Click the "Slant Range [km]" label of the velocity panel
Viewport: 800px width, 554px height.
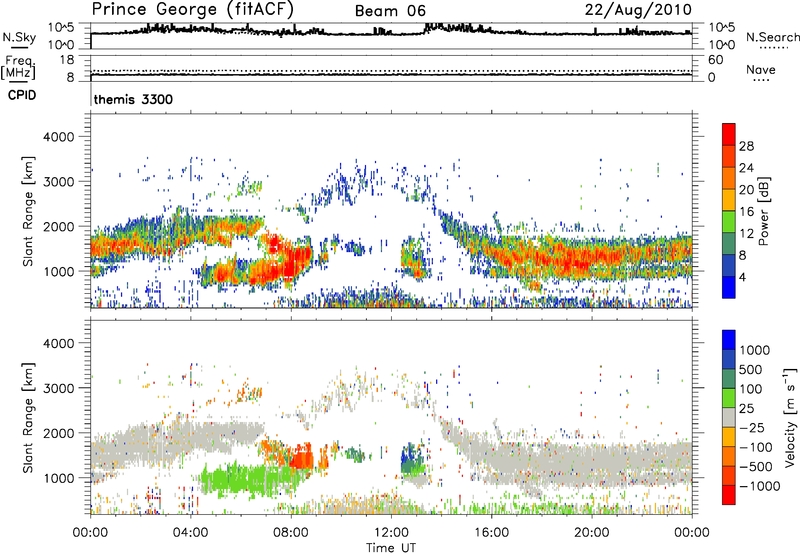[x=28, y=417]
